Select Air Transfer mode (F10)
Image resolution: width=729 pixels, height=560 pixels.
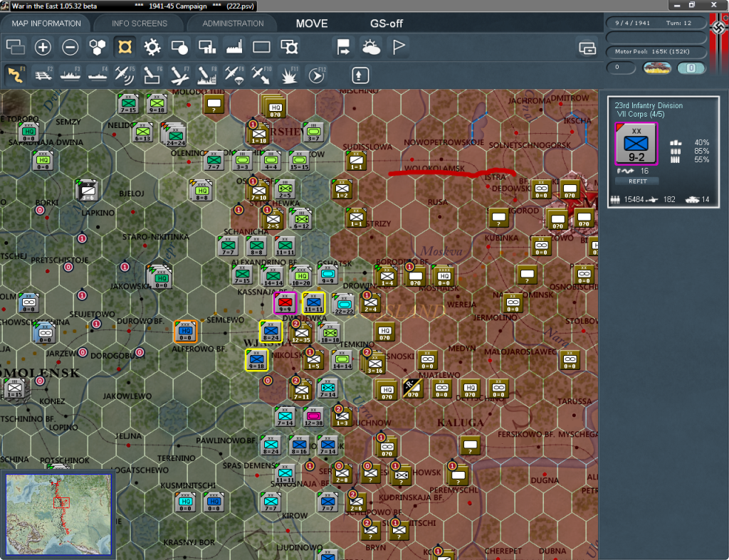(261, 75)
